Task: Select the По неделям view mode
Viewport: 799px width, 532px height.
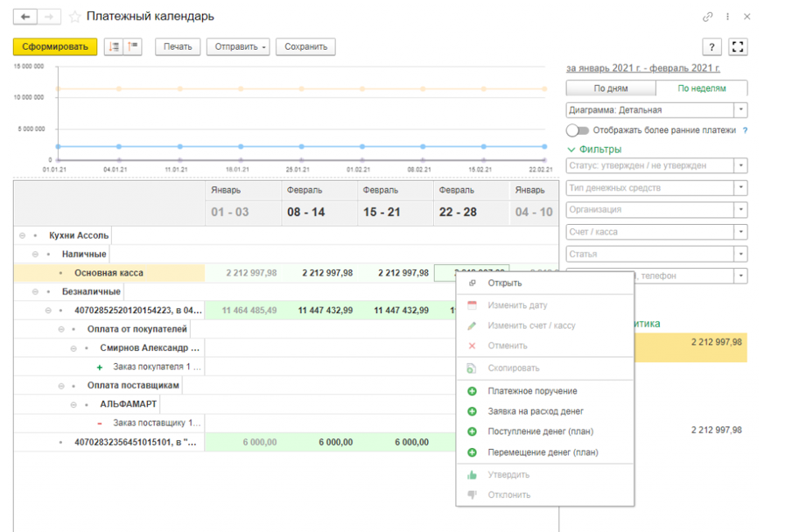Action: click(x=702, y=88)
